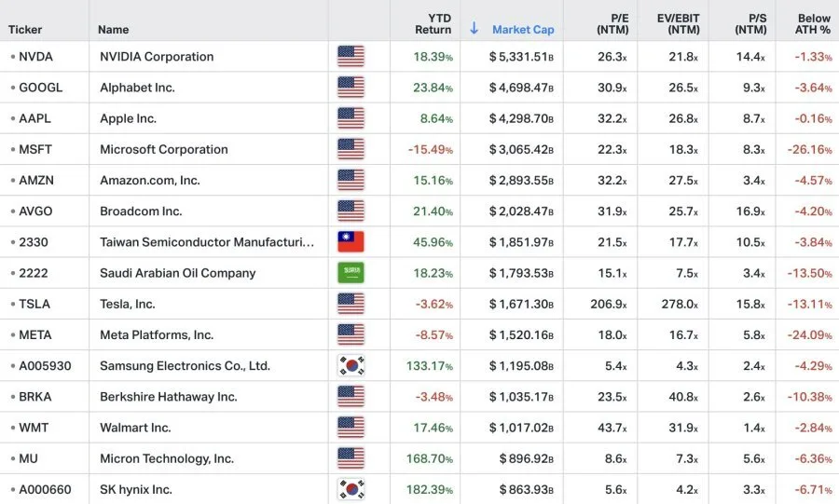Click the EV/EBIT (NTM) column header
The width and height of the screenshot is (839, 504).
point(678,24)
